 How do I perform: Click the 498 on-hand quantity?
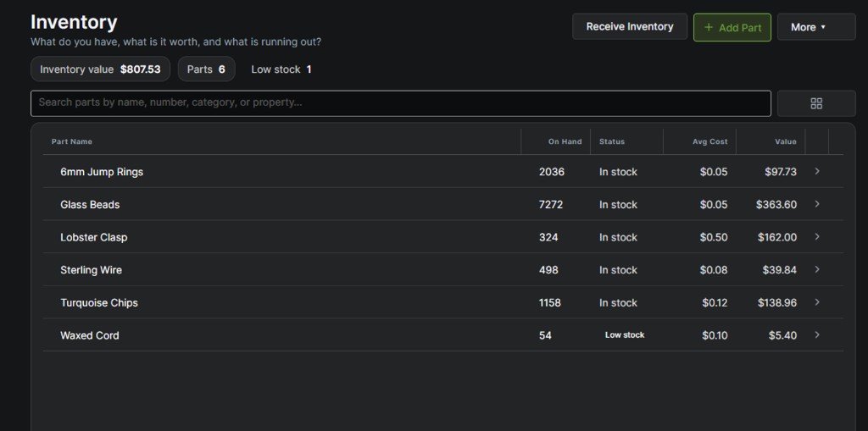pyautogui.click(x=548, y=270)
